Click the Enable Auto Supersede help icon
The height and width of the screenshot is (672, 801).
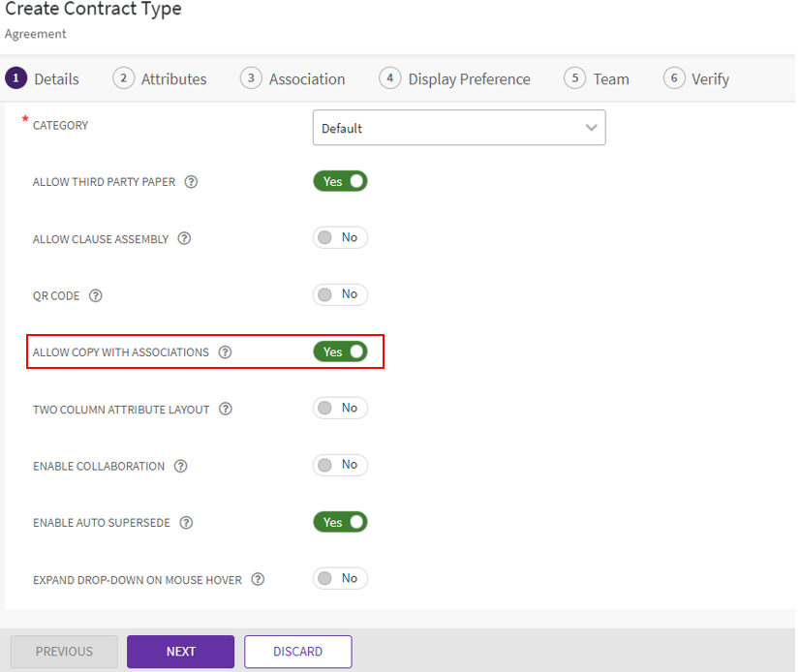tap(186, 523)
